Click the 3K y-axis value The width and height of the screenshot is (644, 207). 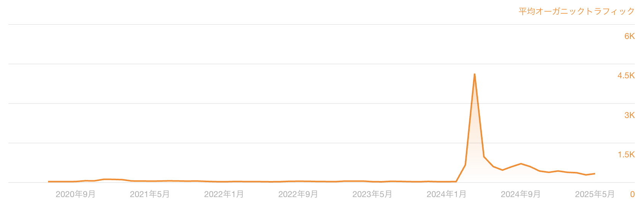click(x=630, y=115)
